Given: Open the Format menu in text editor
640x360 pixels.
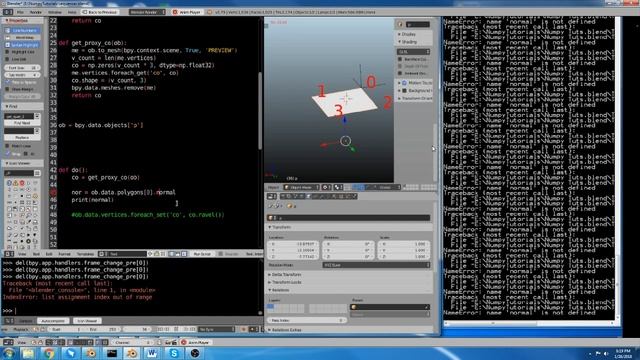Looking at the screenshot, I should click(64, 254).
